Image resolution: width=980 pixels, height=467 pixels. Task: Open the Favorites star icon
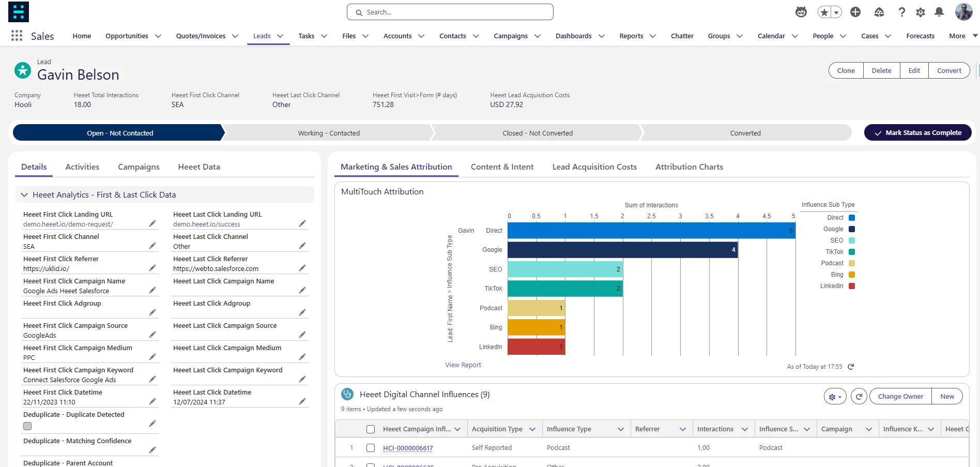coord(824,12)
